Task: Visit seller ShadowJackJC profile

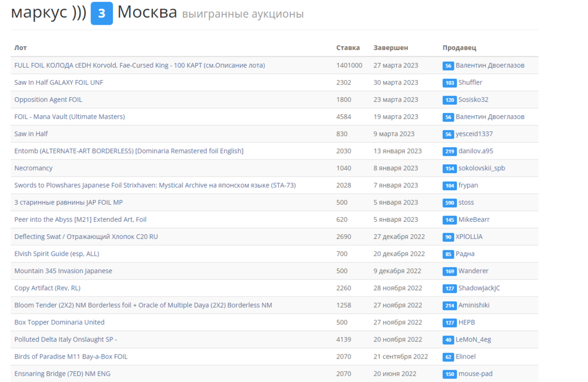Action: (x=479, y=288)
